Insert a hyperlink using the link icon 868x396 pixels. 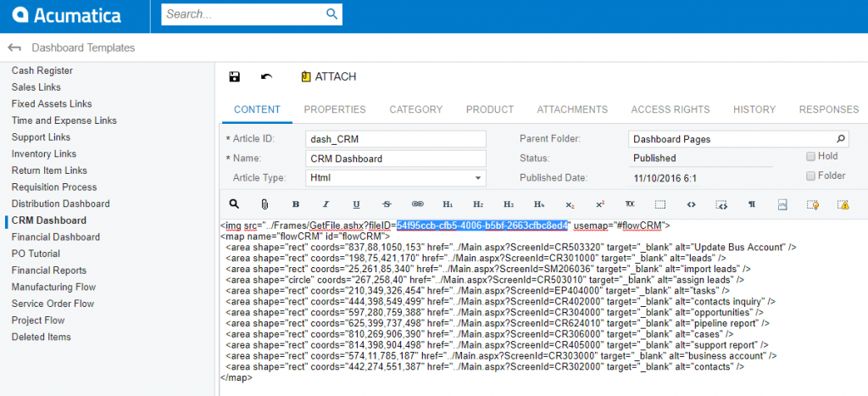tap(417, 204)
